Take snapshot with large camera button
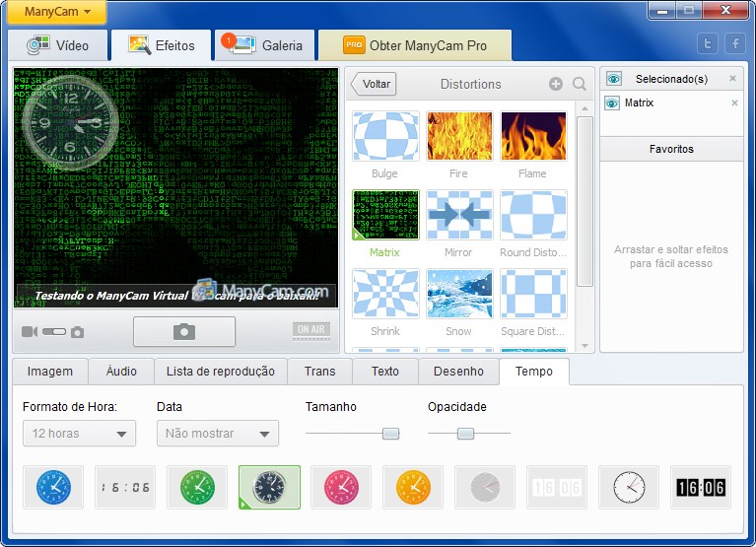756x547 pixels. coord(184,331)
